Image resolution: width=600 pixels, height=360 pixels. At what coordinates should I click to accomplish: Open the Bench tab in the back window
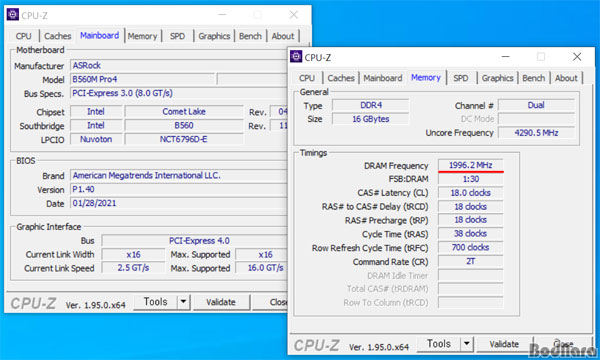coord(250,36)
